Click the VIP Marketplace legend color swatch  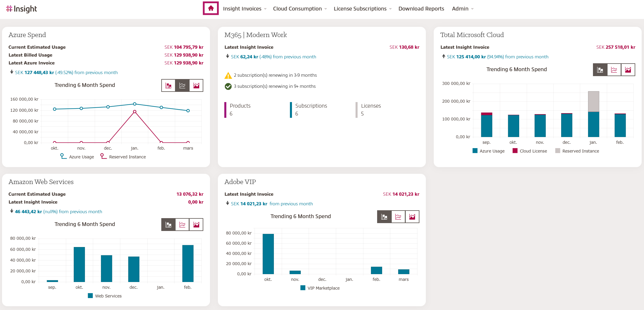(x=303, y=288)
